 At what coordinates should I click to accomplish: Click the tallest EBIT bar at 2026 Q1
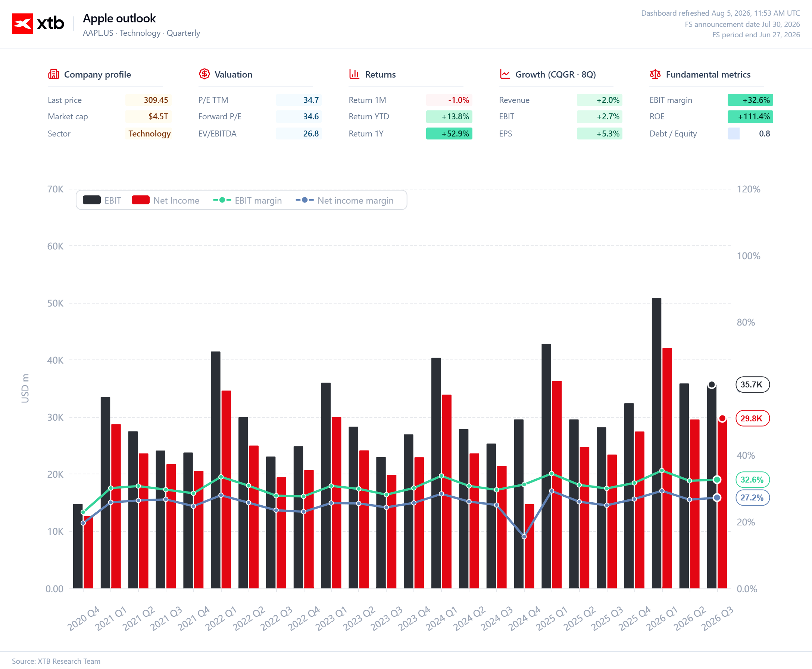point(657,443)
